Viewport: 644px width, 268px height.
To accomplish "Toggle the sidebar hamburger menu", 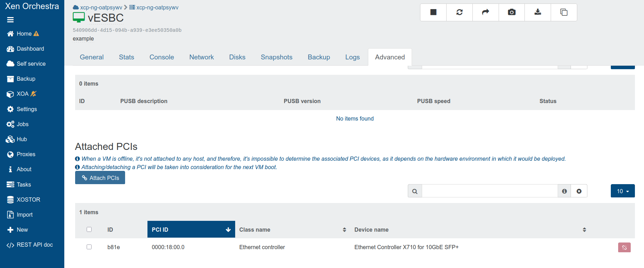I will 10,20.
